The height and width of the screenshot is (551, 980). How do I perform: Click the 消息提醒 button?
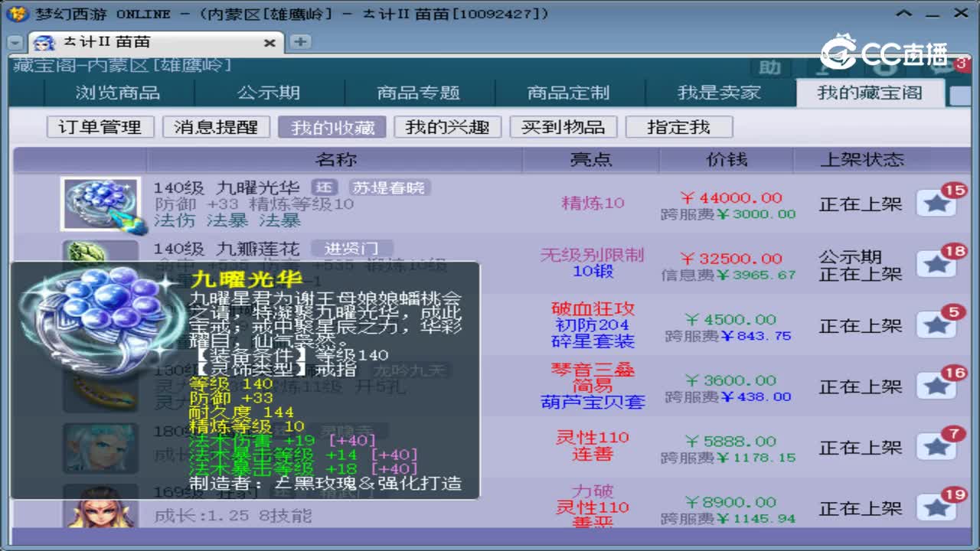[215, 126]
